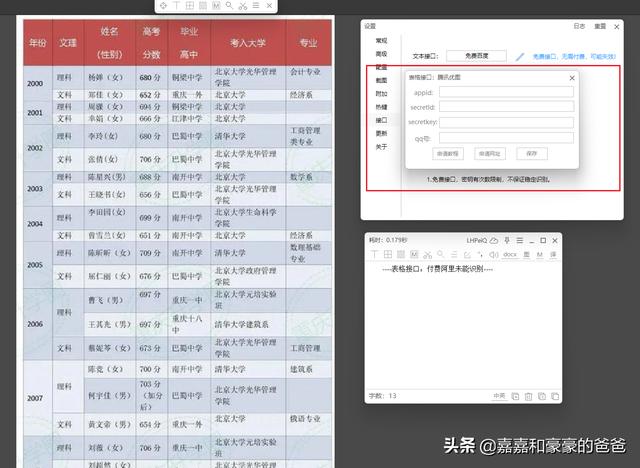
Task: Click scissors icon in result window toolbar
Action: click(x=427, y=255)
